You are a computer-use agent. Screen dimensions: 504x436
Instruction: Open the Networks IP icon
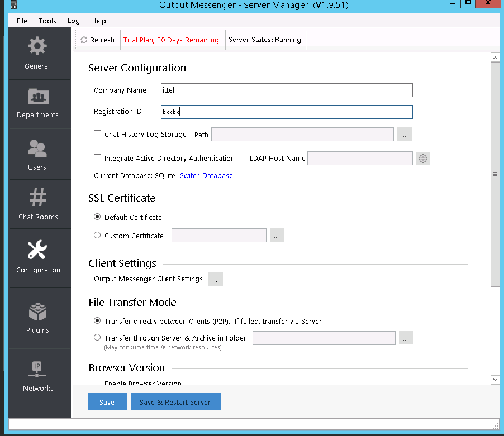pos(37,369)
